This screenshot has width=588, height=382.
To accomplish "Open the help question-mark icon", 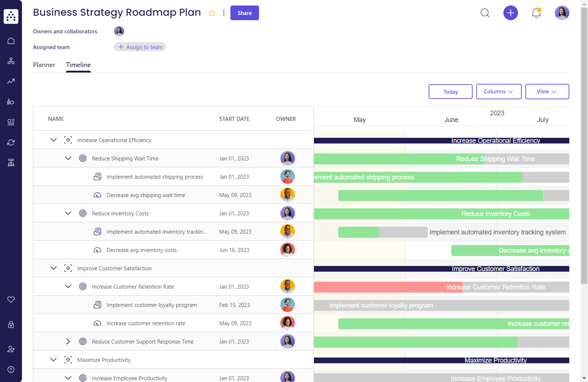I will [11, 369].
